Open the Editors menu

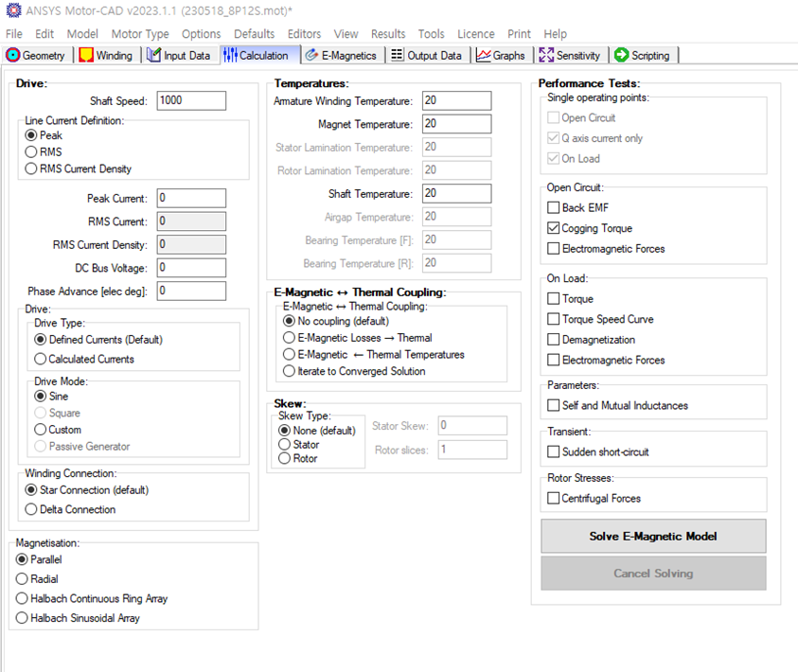click(x=304, y=33)
